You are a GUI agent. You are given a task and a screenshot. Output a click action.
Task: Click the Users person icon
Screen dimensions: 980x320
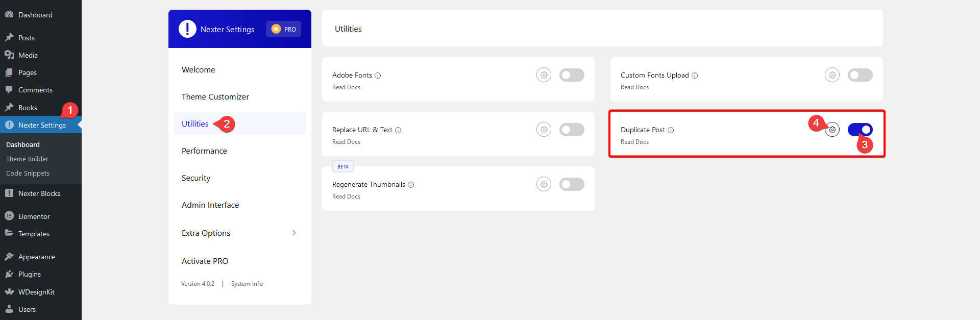point(9,309)
